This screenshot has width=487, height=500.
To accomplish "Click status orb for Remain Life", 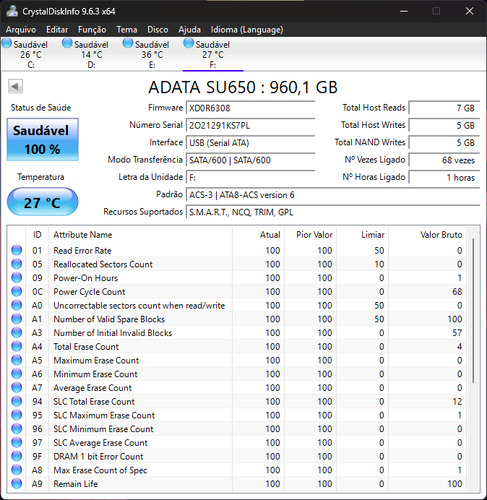I will pos(17,483).
